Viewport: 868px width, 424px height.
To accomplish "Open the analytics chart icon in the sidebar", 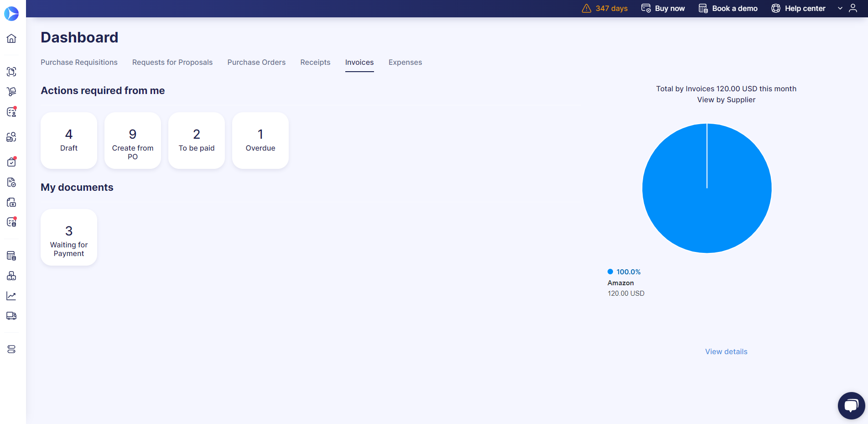I will (x=11, y=296).
